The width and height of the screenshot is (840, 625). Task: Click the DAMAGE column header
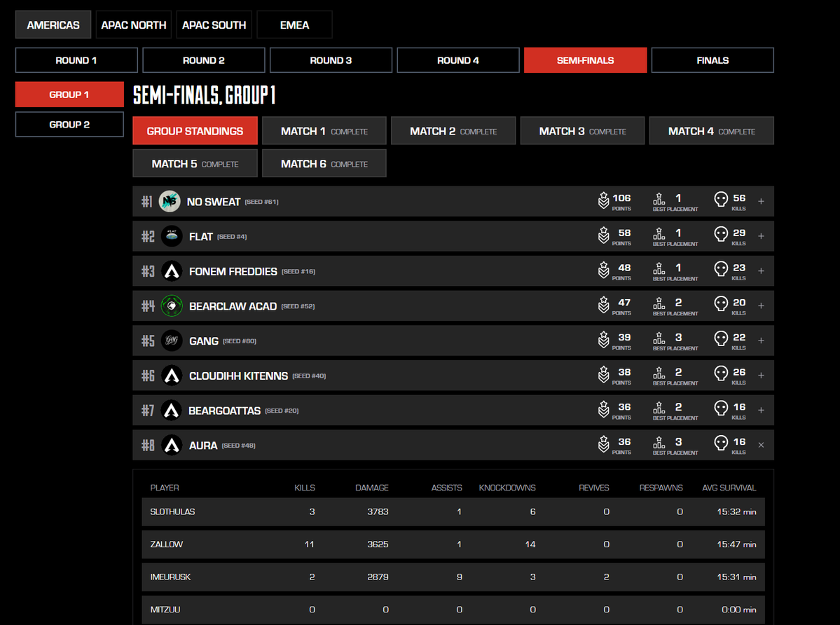point(372,488)
